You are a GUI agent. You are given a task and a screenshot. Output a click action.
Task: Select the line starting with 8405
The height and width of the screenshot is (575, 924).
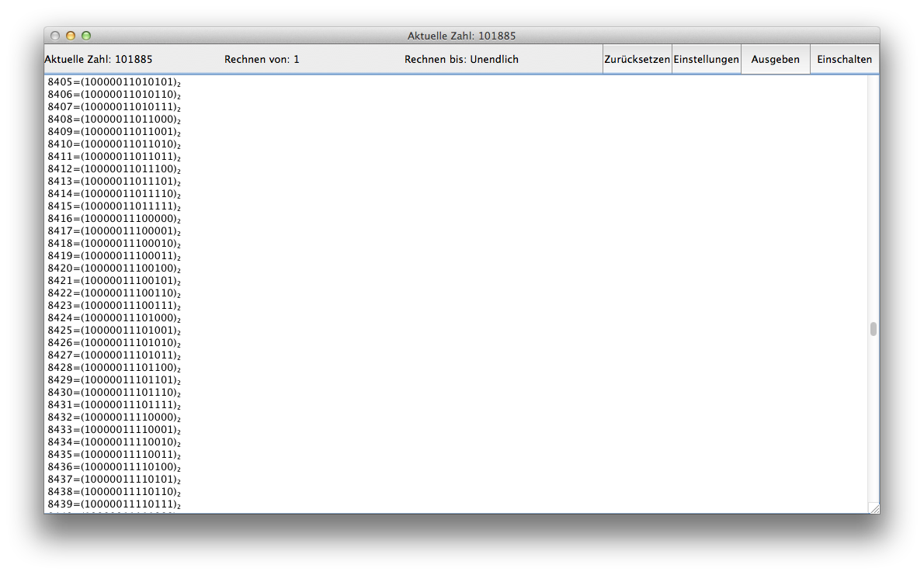[114, 82]
